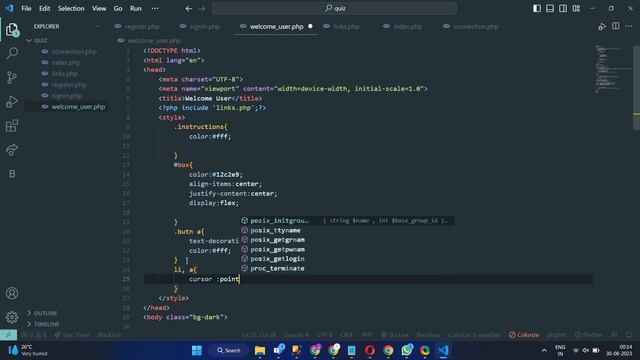Choose posix_initgroups suggestion from autocomplete
Image resolution: width=640 pixels, height=360 pixels.
point(347,221)
